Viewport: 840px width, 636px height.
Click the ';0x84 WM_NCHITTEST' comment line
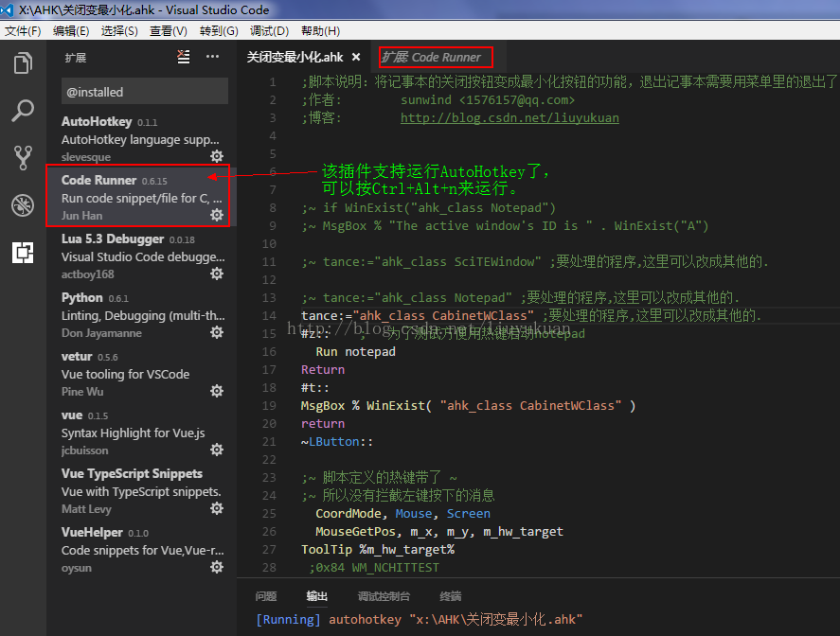coord(374,568)
